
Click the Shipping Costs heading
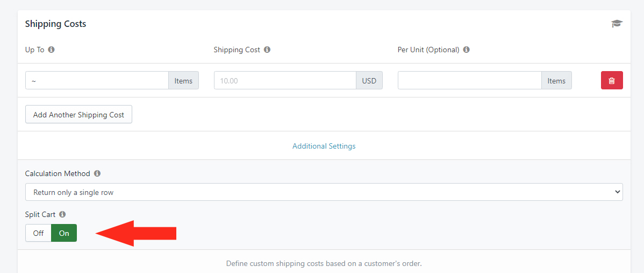[55, 24]
